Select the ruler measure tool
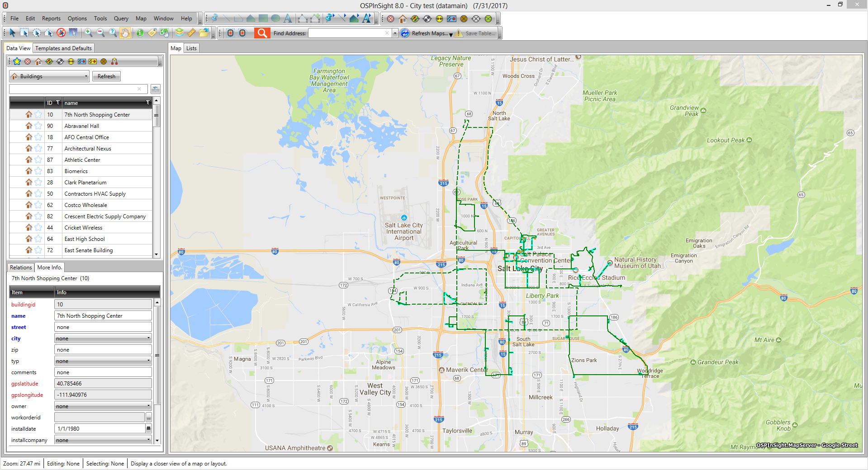This screenshot has width=868, height=470. [192, 33]
